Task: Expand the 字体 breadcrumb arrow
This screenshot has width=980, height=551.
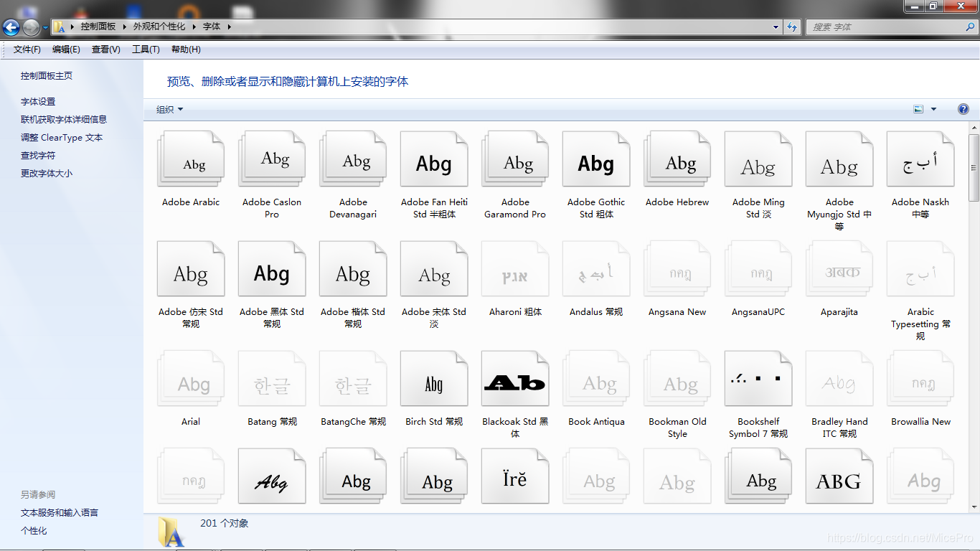Action: (x=229, y=27)
